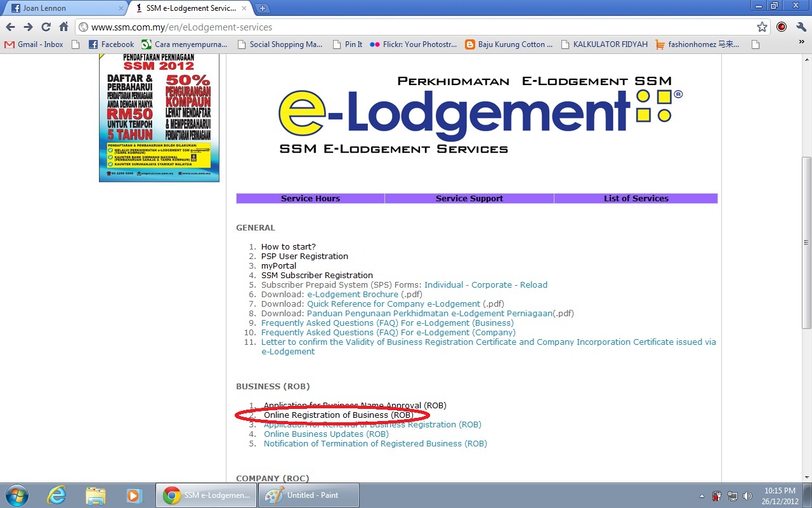The image size is (812, 508).
Task: Open the Flickr: Your Photostr... bookmark
Action: [x=413, y=44]
